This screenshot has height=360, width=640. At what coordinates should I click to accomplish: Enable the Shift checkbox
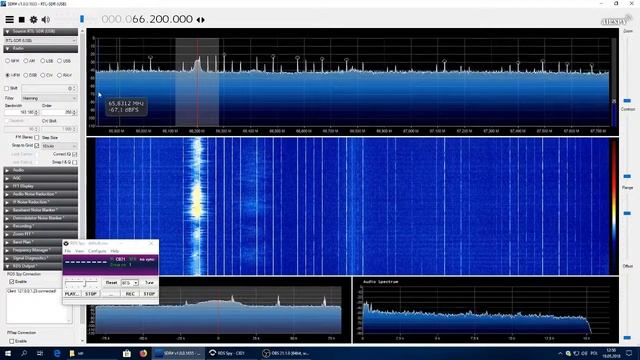tap(7, 88)
